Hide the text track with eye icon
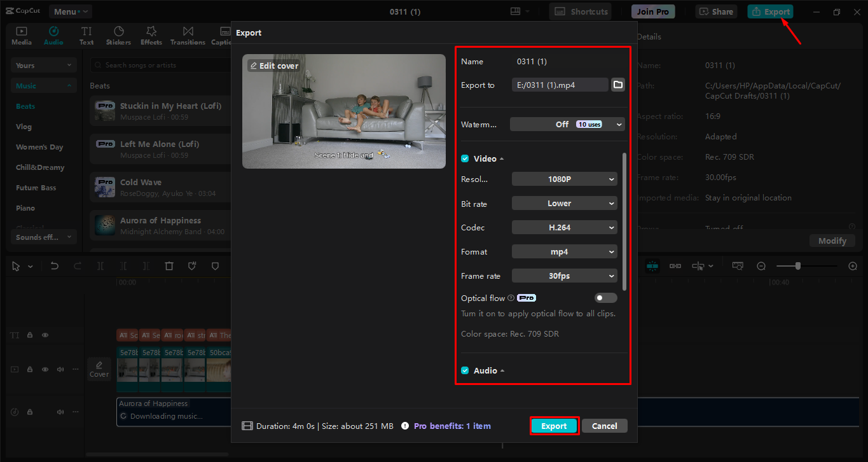This screenshot has height=462, width=868. pos(45,335)
